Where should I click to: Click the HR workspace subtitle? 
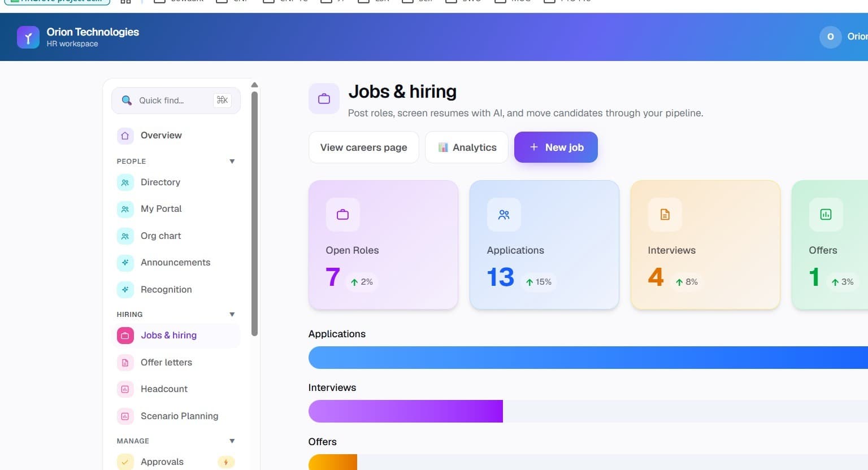[72, 44]
